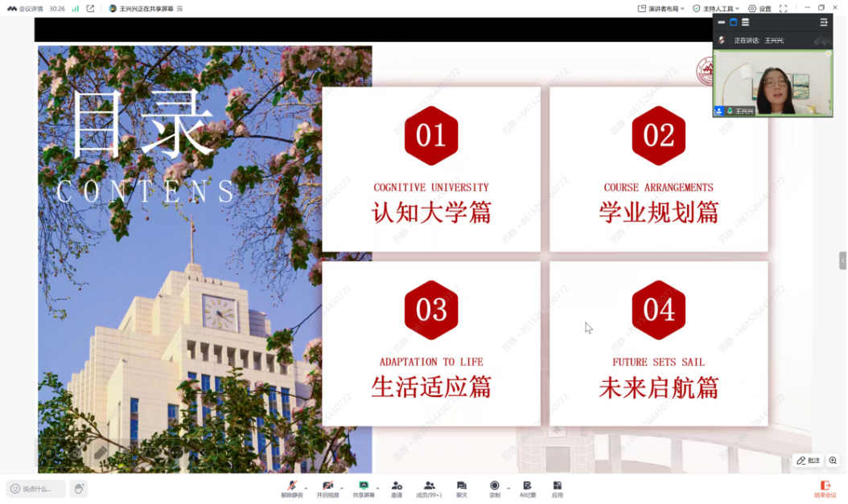Click the zoom magnifier beside 批注

coord(833,461)
